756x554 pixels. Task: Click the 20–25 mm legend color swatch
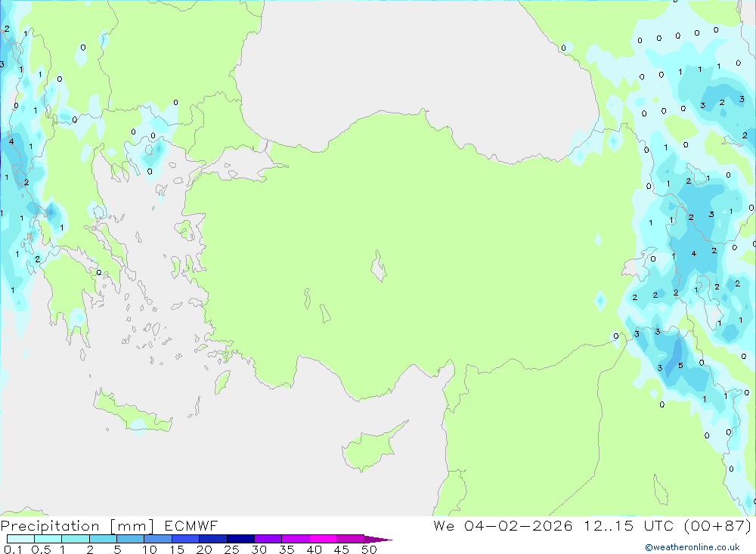pyautogui.click(x=213, y=539)
